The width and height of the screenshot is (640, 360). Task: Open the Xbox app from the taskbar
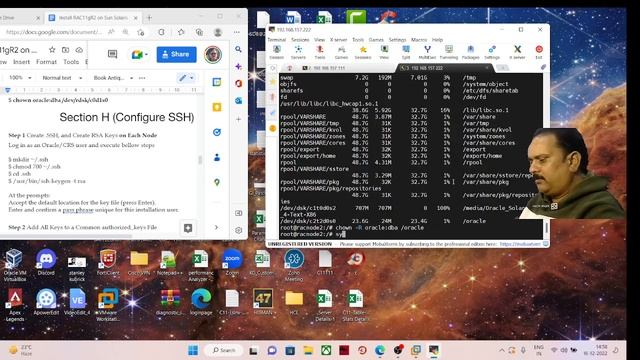326,350
